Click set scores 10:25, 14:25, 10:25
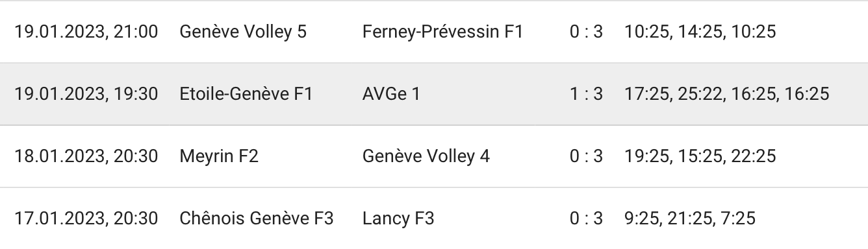868x249 pixels. (700, 31)
